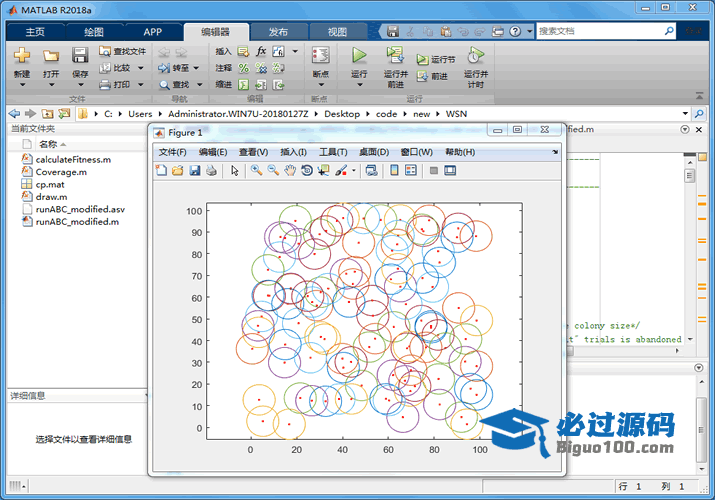
Task: Open the address bar path history dropdown
Action: 685,113
